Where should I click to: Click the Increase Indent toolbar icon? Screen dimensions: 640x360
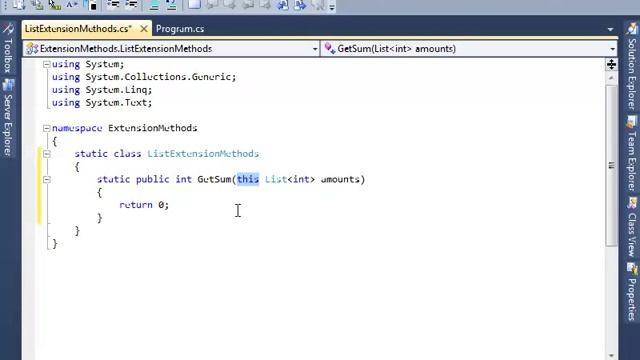pos(131,5)
